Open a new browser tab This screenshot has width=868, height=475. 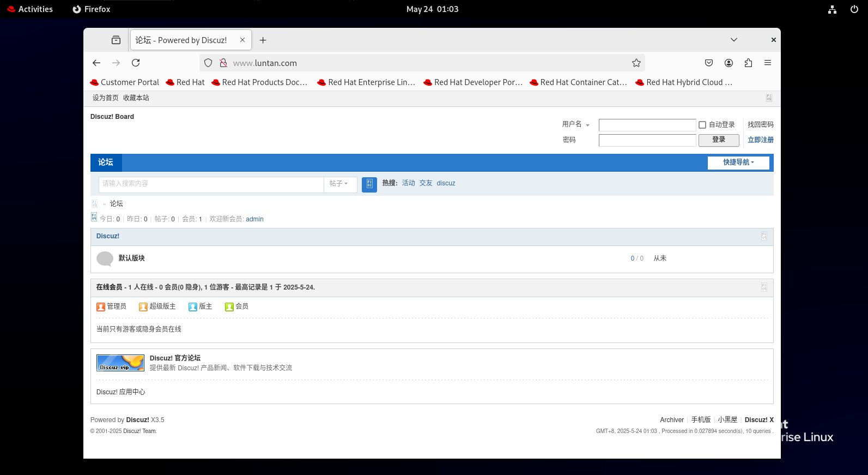[x=263, y=40]
